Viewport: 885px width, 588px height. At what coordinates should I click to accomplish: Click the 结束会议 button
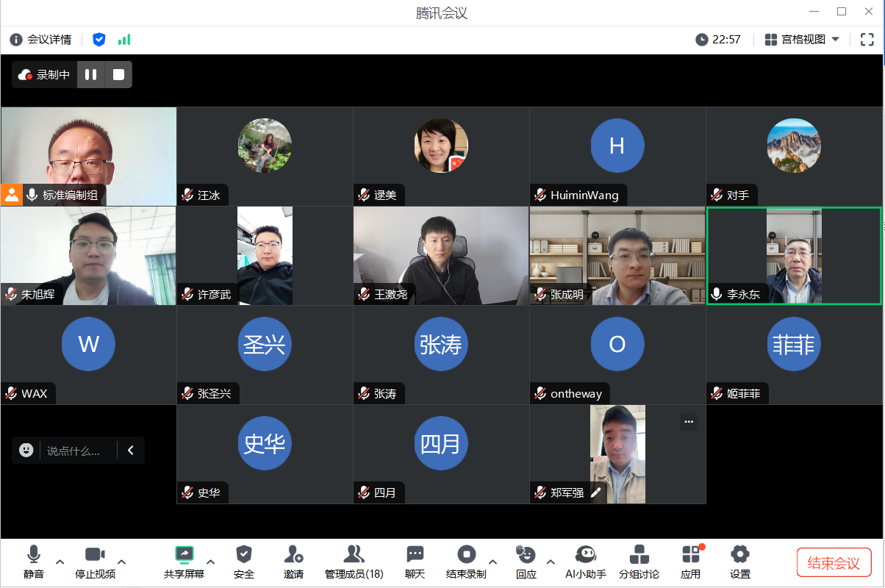tap(834, 563)
